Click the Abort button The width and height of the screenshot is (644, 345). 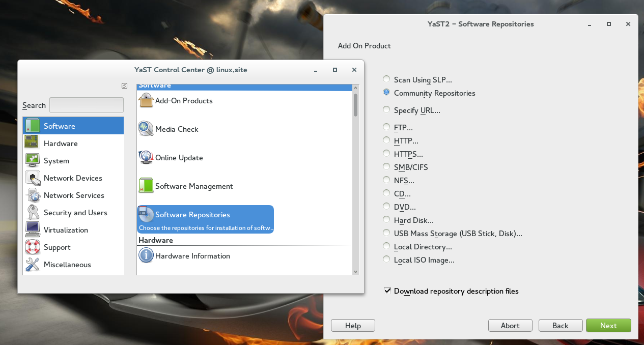click(510, 326)
